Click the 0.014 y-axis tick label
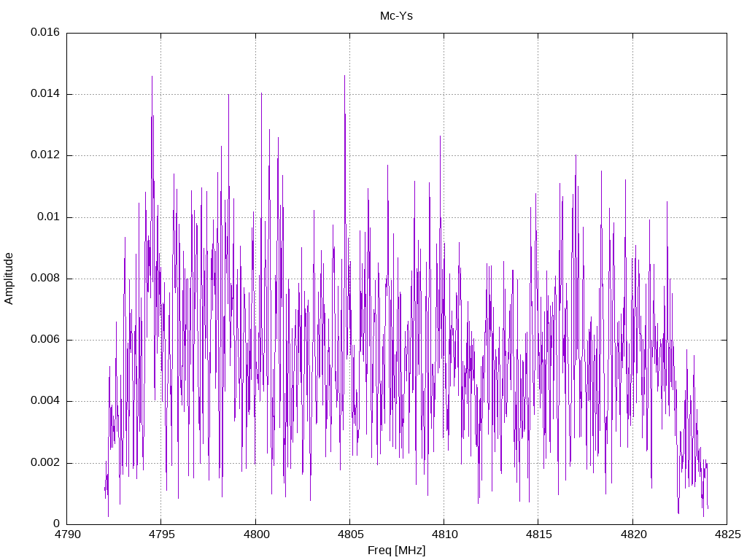The height and width of the screenshot is (560, 747). 45,94
